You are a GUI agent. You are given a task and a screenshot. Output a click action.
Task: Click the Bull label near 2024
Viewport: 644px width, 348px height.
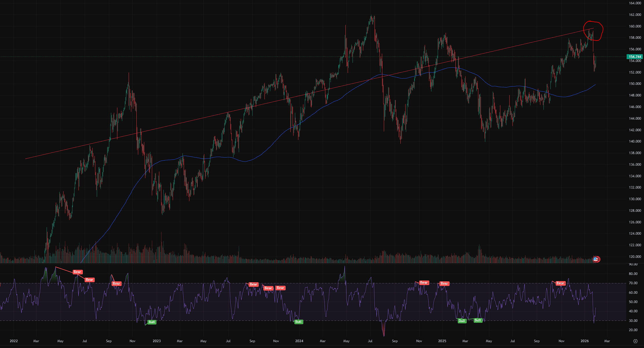(x=298, y=322)
